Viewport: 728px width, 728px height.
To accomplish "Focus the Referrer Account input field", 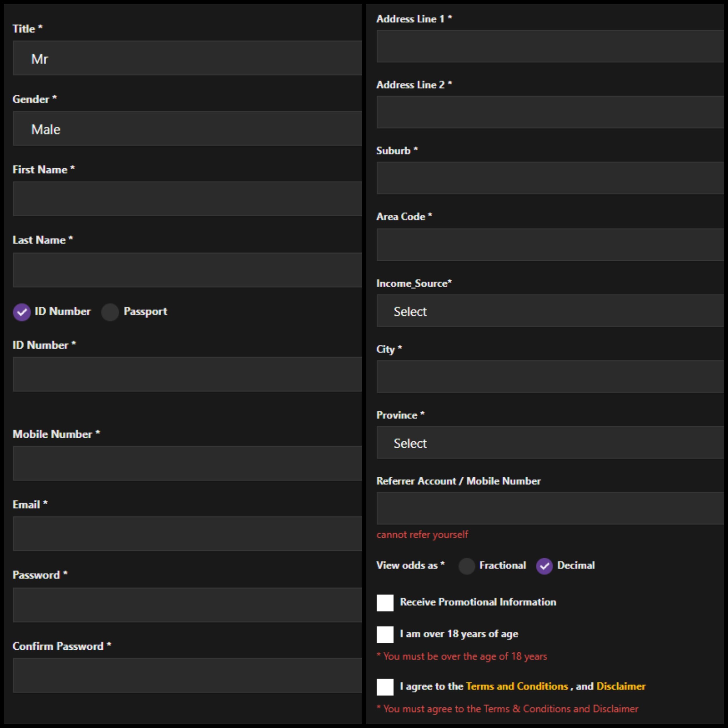I will coord(549,508).
